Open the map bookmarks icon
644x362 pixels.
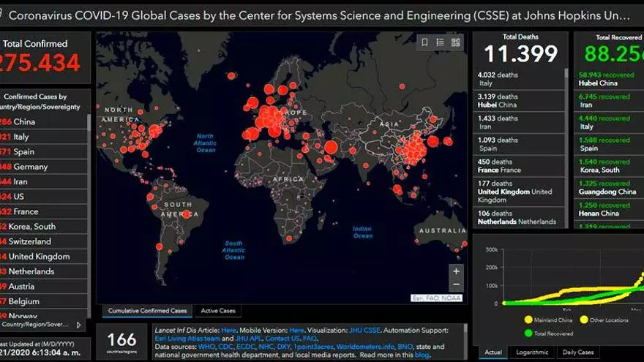[x=425, y=42]
